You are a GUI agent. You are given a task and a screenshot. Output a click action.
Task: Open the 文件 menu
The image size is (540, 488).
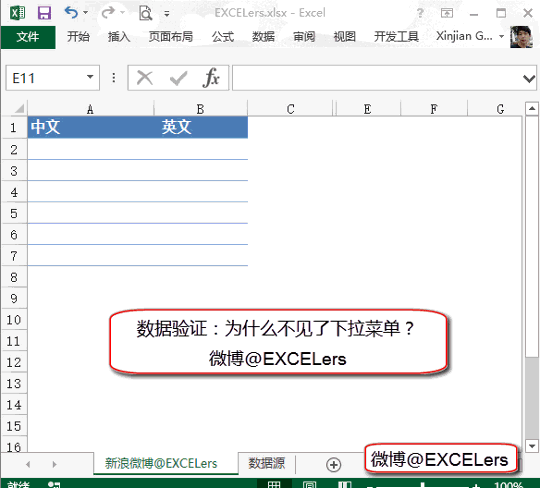coord(28,37)
